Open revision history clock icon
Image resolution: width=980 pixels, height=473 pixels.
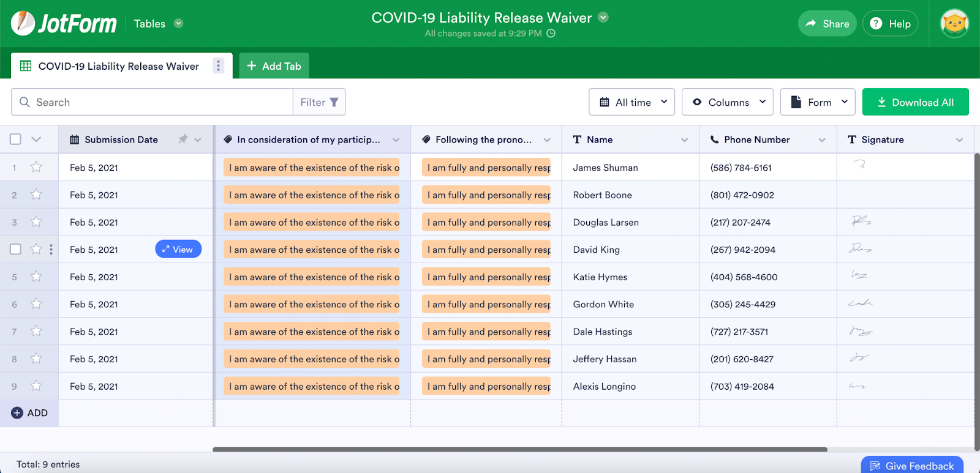coord(551,34)
